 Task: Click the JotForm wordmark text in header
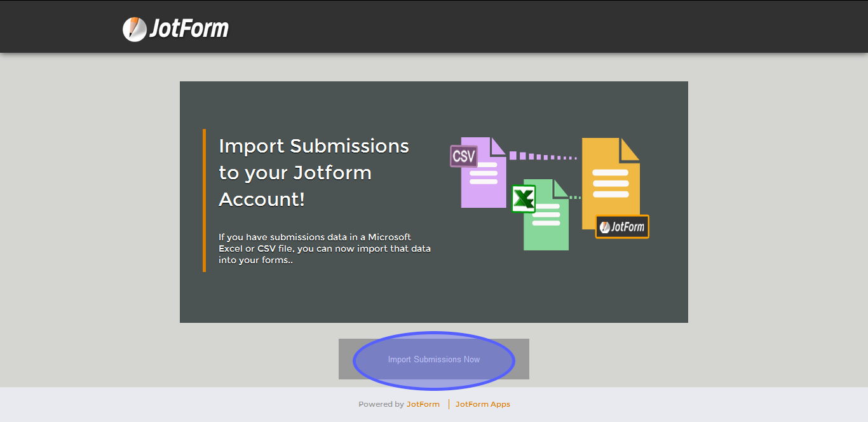(189, 29)
